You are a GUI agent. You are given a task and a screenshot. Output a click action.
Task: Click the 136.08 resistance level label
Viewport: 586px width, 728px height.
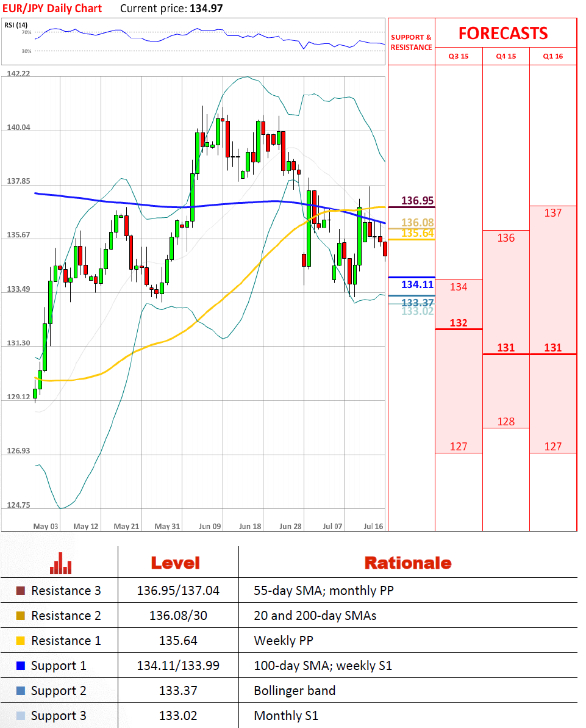418,223
